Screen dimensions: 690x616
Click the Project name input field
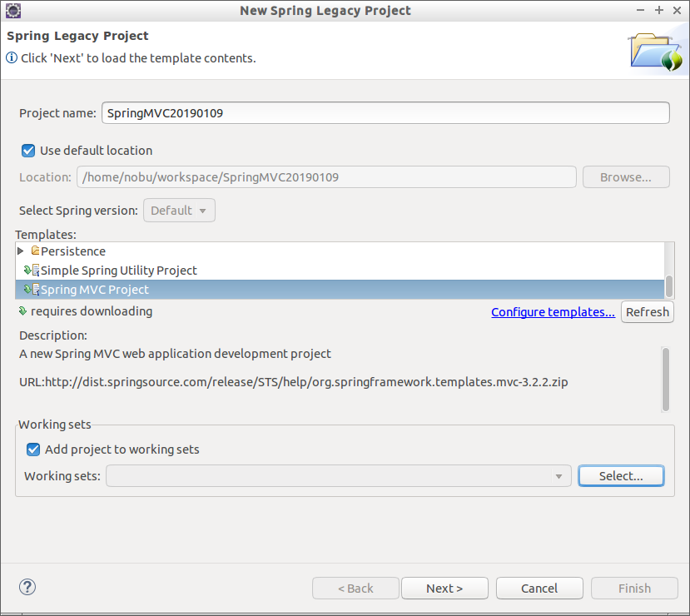385,113
